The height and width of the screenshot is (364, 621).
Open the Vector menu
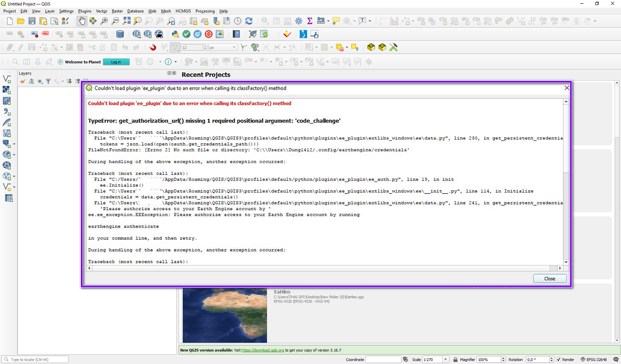click(x=102, y=11)
